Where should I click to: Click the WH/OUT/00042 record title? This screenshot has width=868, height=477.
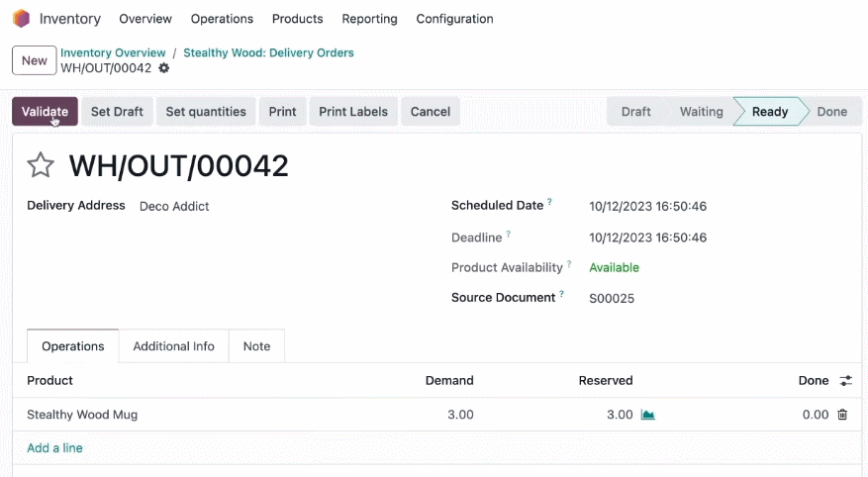point(179,165)
